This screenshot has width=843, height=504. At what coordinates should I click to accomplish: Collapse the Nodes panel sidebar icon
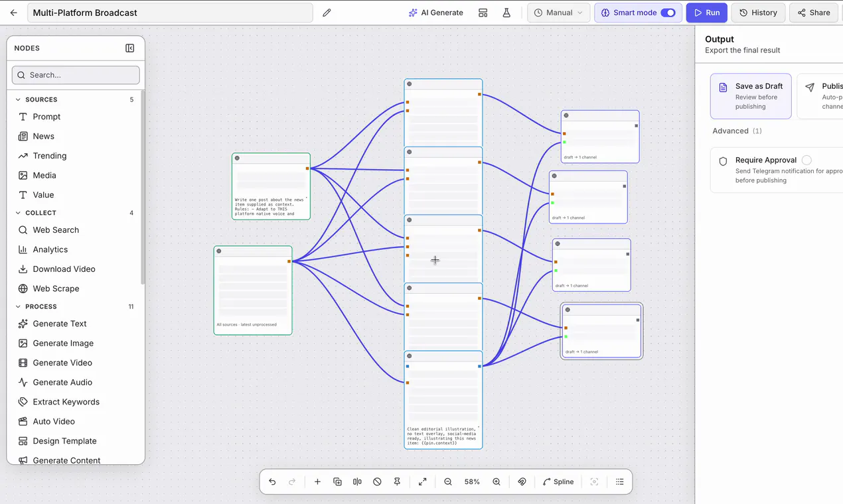pos(130,48)
